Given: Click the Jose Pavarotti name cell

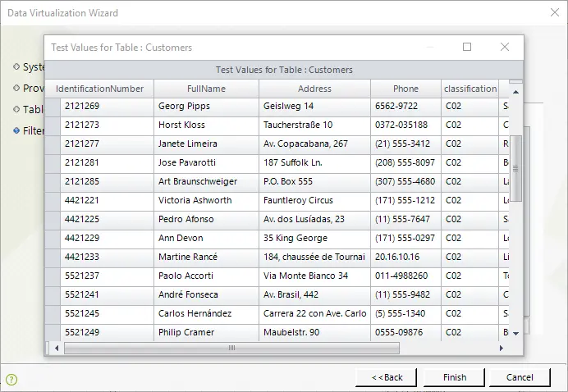Looking at the screenshot, I should click(x=206, y=163).
